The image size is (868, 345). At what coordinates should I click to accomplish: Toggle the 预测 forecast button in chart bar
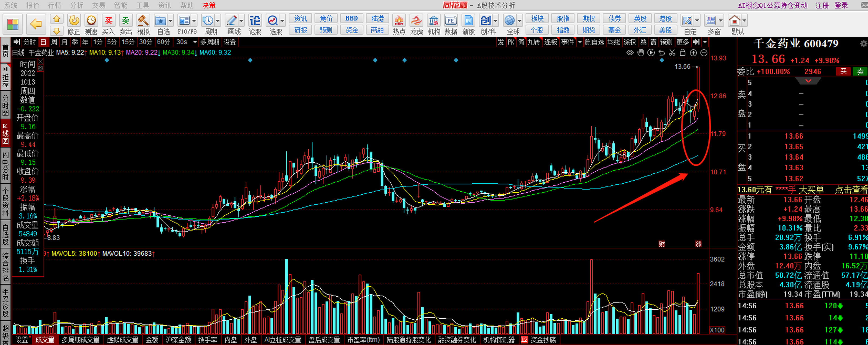666,42
